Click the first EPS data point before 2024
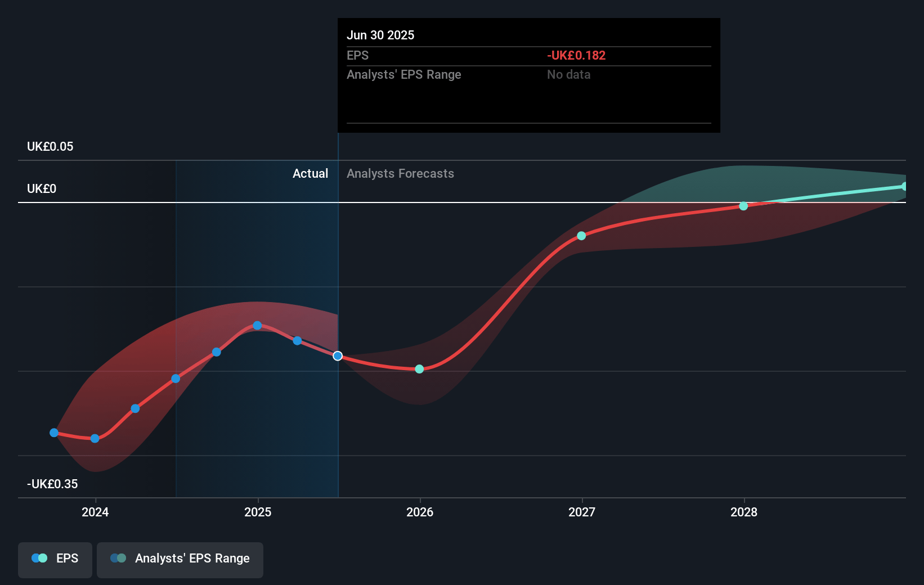 pyautogui.click(x=54, y=433)
